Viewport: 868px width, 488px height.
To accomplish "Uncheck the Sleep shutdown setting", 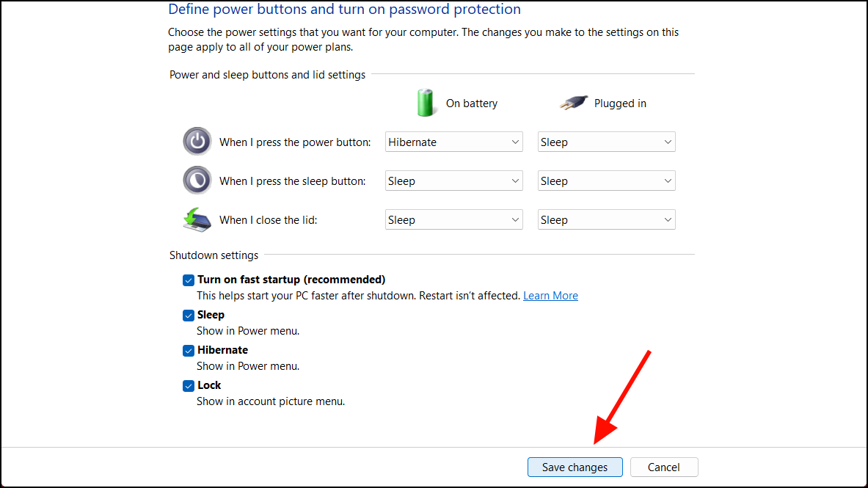I will point(189,315).
